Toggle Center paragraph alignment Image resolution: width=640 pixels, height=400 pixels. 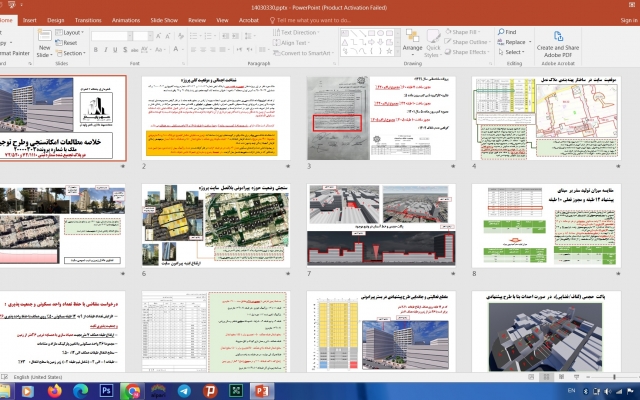203,49
